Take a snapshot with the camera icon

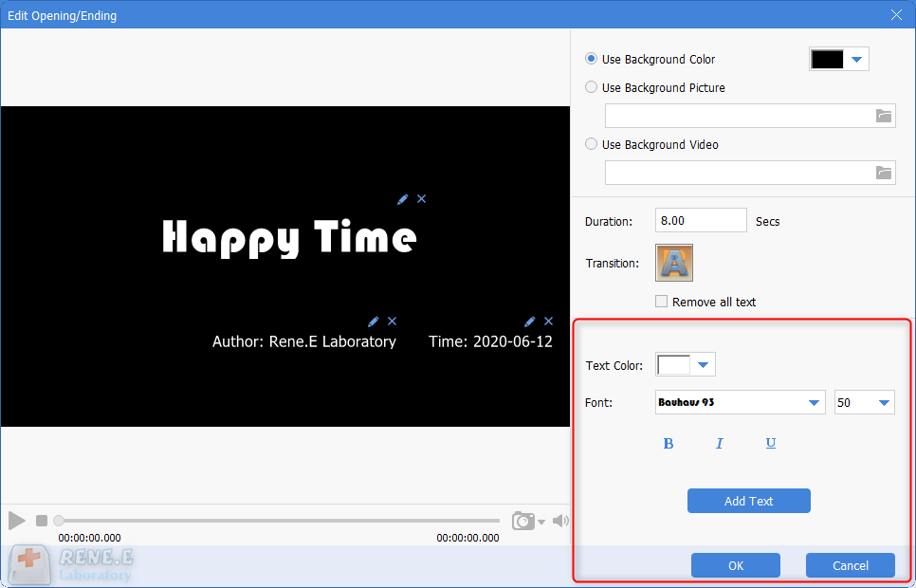pyautogui.click(x=522, y=521)
